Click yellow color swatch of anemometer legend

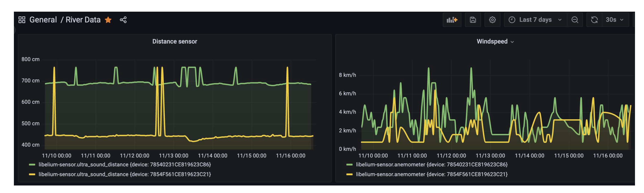(x=349, y=174)
